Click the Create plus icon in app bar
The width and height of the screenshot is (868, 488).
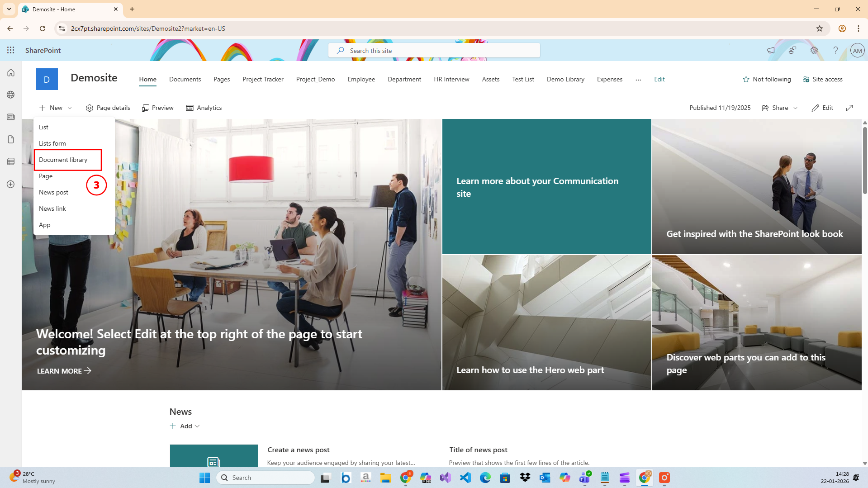point(11,185)
